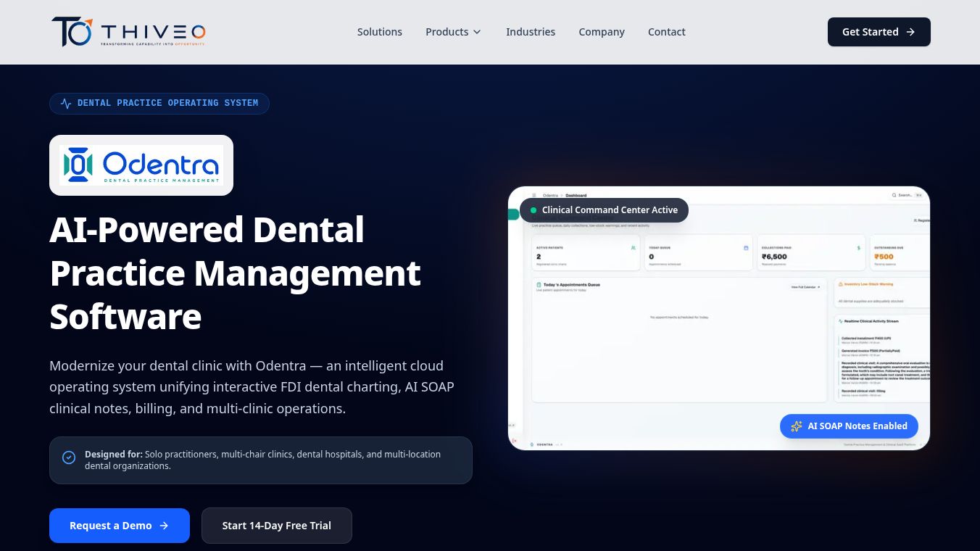Open the Products menu
The height and width of the screenshot is (551, 980).
point(454,32)
